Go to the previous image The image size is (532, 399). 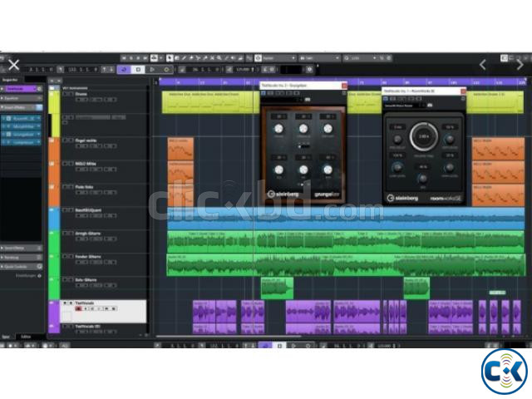click(x=483, y=64)
